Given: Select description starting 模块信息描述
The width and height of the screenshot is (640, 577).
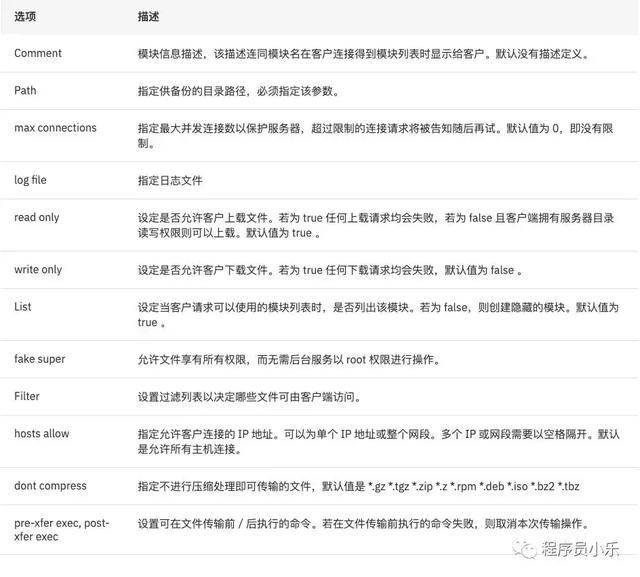Looking at the screenshot, I should 364,54.
